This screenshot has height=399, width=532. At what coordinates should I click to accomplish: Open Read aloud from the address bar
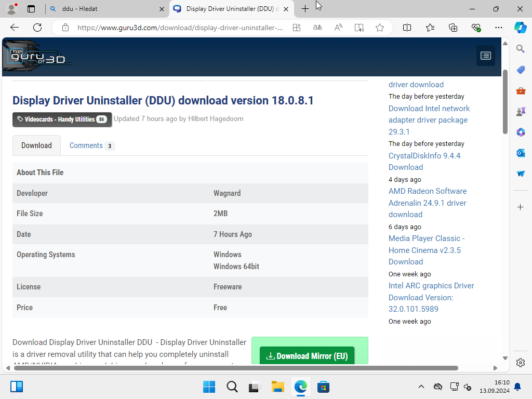(x=338, y=28)
